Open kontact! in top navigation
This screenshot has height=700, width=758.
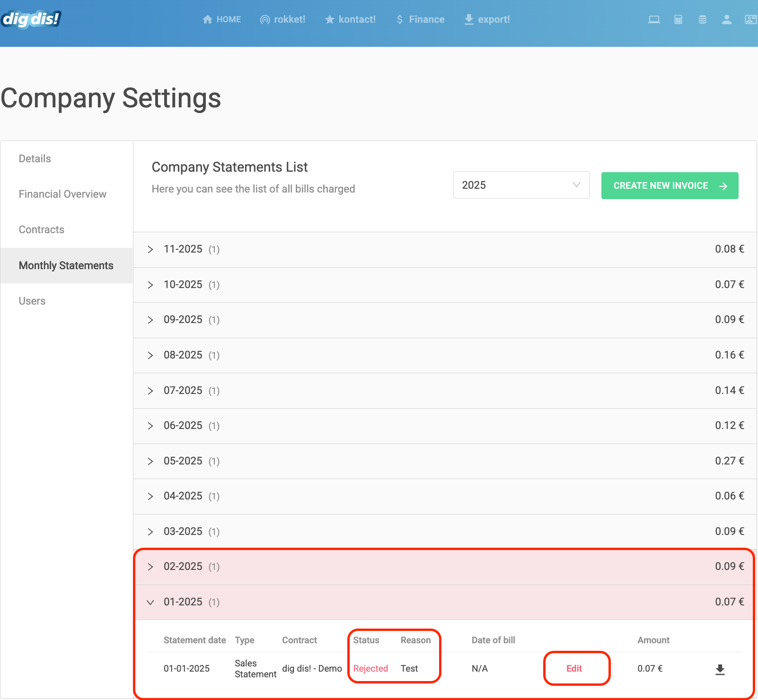click(x=350, y=19)
